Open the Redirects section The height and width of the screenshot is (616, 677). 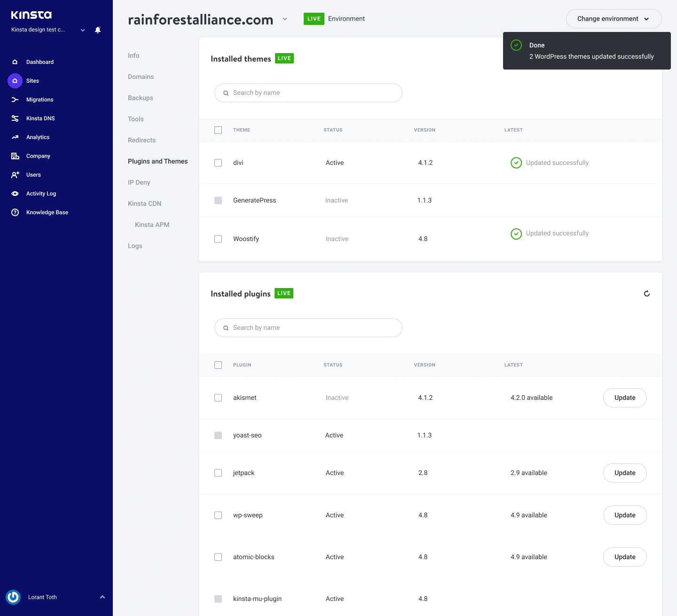coord(142,140)
